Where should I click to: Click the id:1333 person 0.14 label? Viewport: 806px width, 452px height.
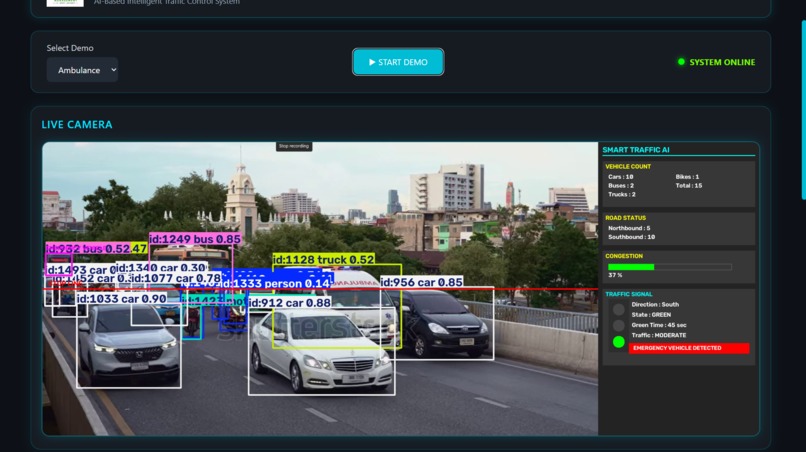click(276, 283)
